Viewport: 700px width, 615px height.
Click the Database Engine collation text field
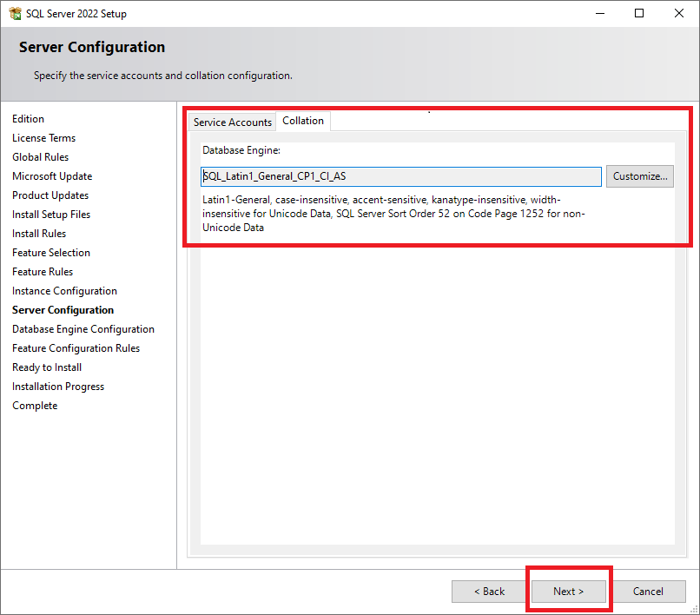400,176
